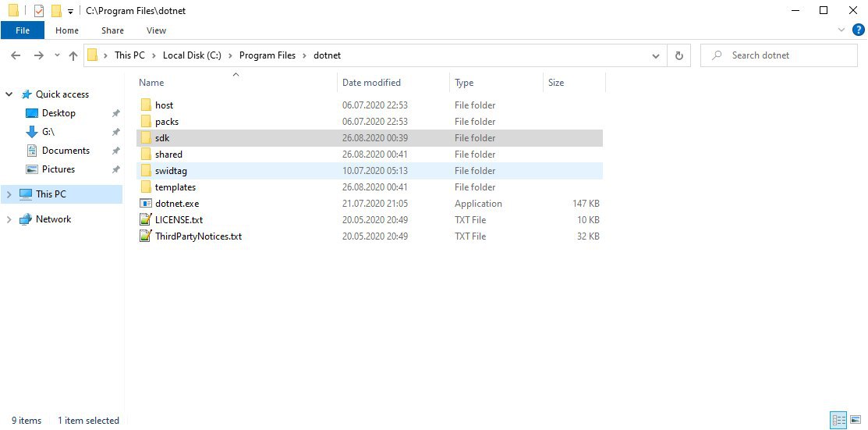This screenshot has height=430, width=868.
Task: Open the Customize Quick Access Toolbar dropdown
Action: pyautogui.click(x=70, y=11)
